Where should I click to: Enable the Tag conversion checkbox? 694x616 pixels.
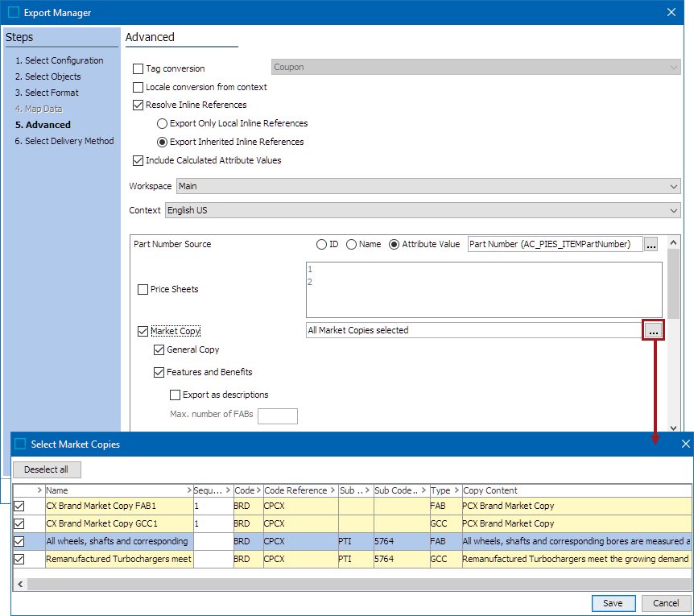[138, 69]
